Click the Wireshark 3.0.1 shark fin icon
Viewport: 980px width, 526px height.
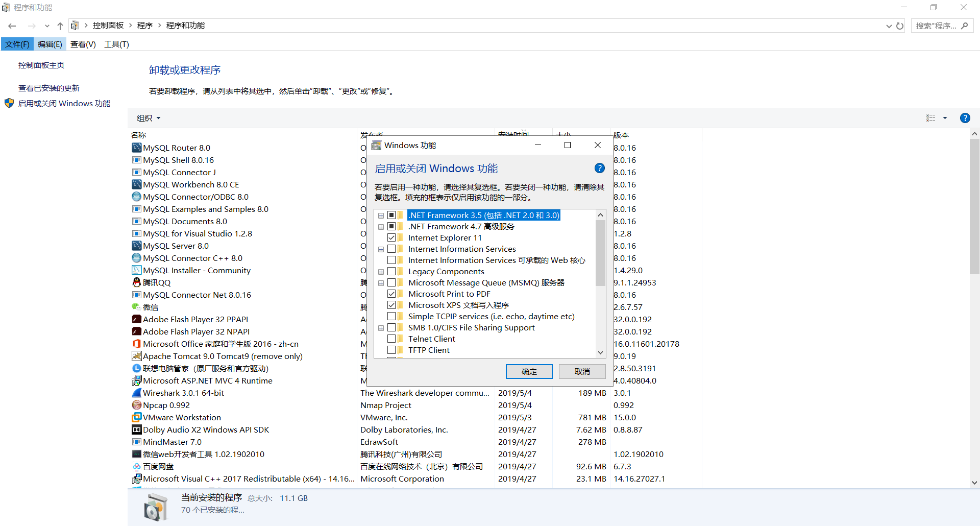pos(136,393)
